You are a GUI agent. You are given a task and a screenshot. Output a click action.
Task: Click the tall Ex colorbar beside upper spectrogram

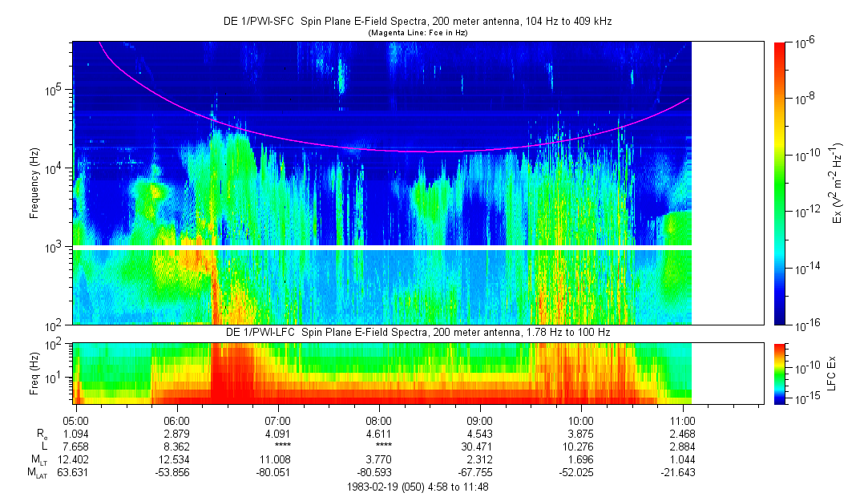click(780, 183)
